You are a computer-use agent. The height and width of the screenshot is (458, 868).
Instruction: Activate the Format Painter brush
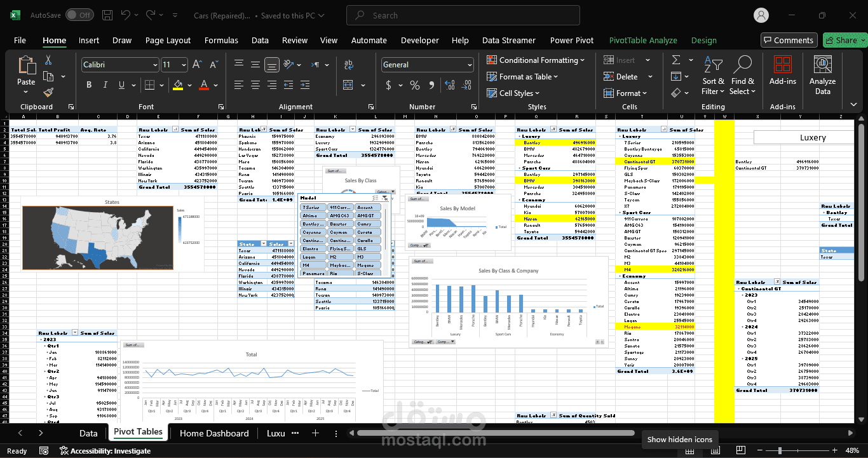point(48,93)
